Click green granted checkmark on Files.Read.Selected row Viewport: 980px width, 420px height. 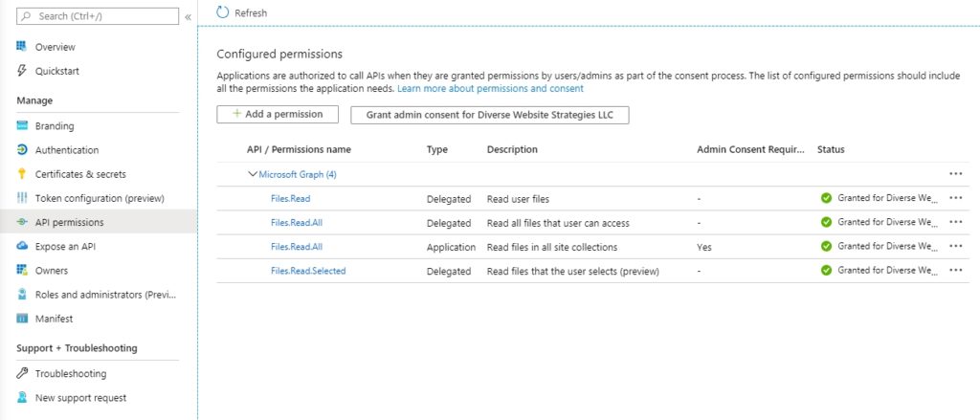tap(826, 271)
